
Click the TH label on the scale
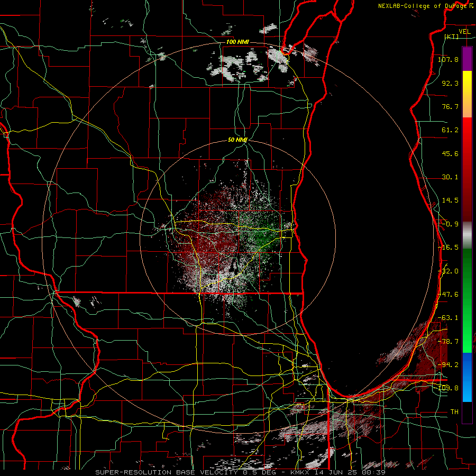454,412
